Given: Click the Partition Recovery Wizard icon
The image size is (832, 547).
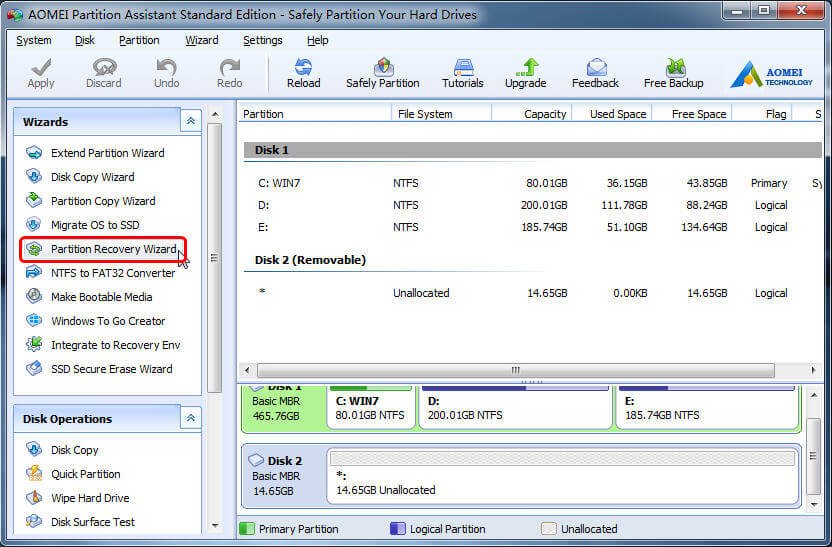Looking at the screenshot, I should coord(34,249).
